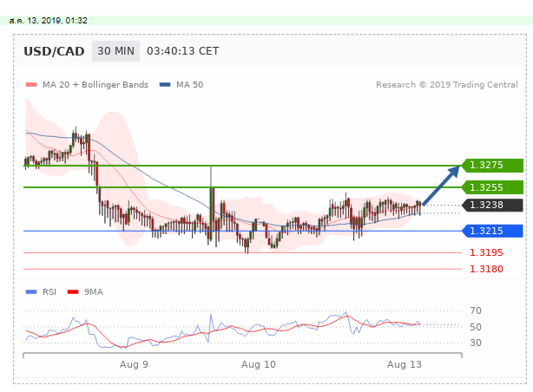Image resolution: width=533 pixels, height=392 pixels.
Task: Click the 1.3195 red support label
Action: pyautogui.click(x=486, y=252)
